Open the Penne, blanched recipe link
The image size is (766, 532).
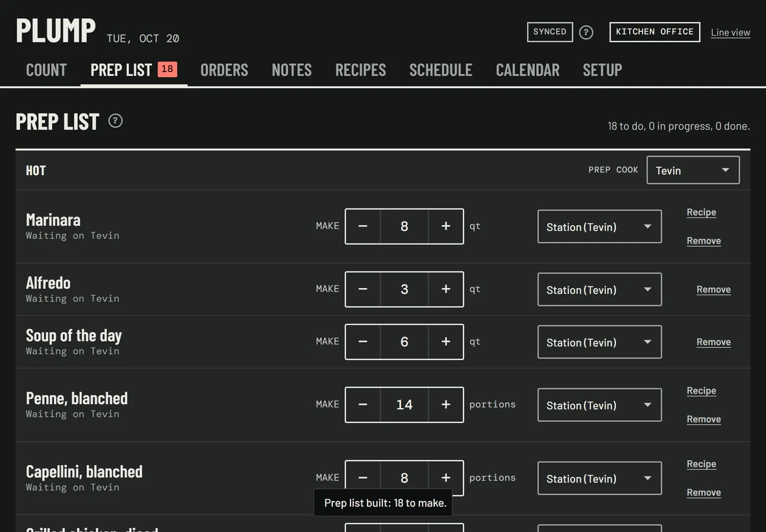(x=702, y=391)
